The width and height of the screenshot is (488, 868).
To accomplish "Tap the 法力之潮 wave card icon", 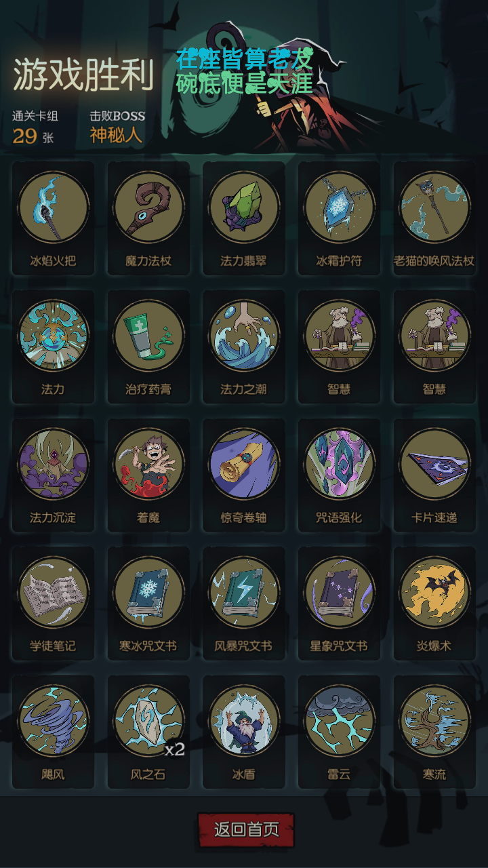I will tap(244, 336).
